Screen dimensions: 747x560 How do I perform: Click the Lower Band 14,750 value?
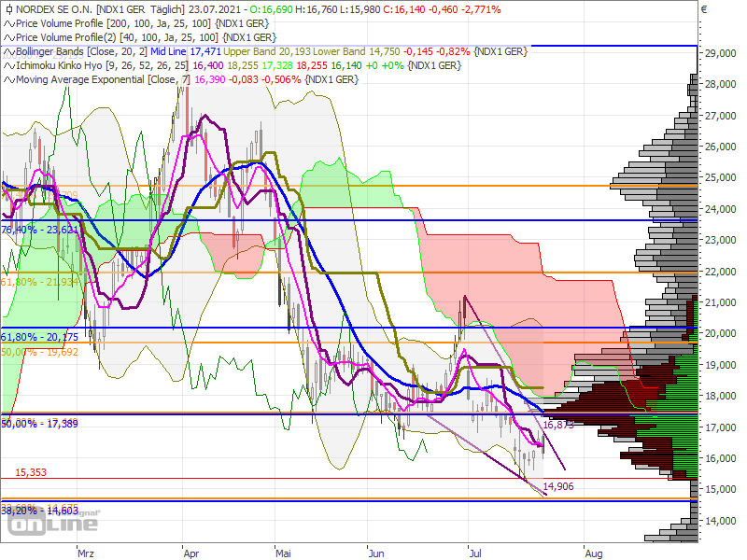coord(357,51)
